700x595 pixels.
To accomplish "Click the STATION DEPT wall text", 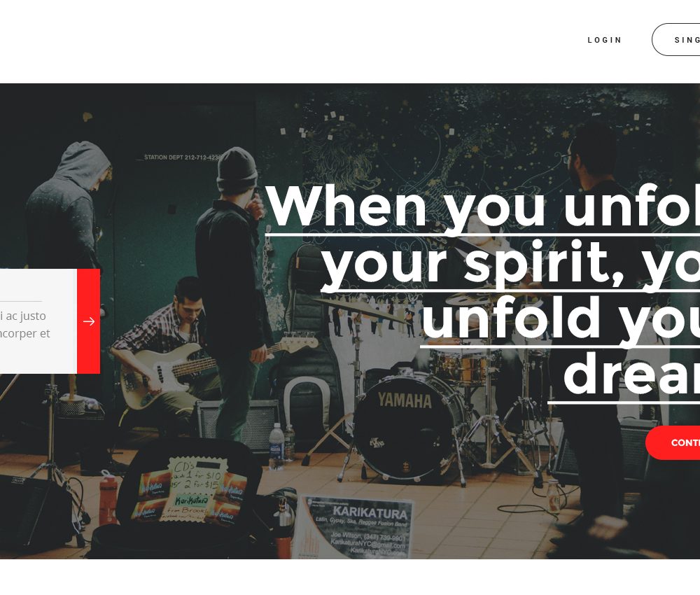I will click(x=182, y=157).
